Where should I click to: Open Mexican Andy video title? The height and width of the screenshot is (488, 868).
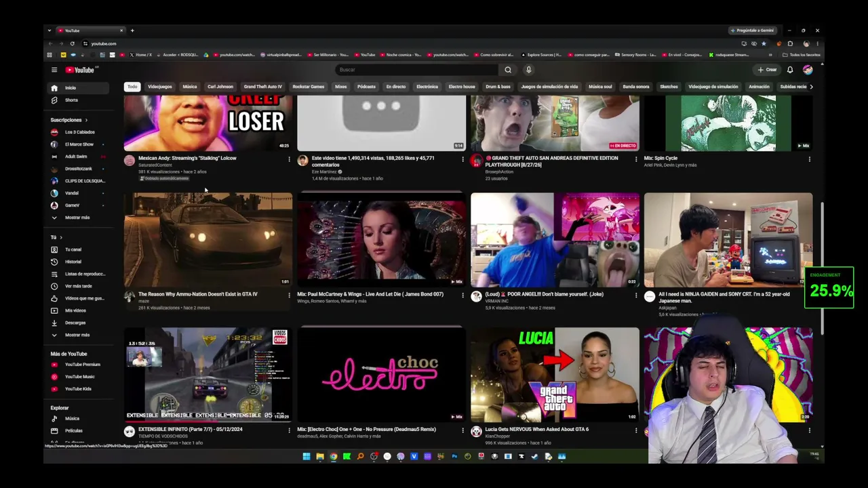[x=187, y=158]
